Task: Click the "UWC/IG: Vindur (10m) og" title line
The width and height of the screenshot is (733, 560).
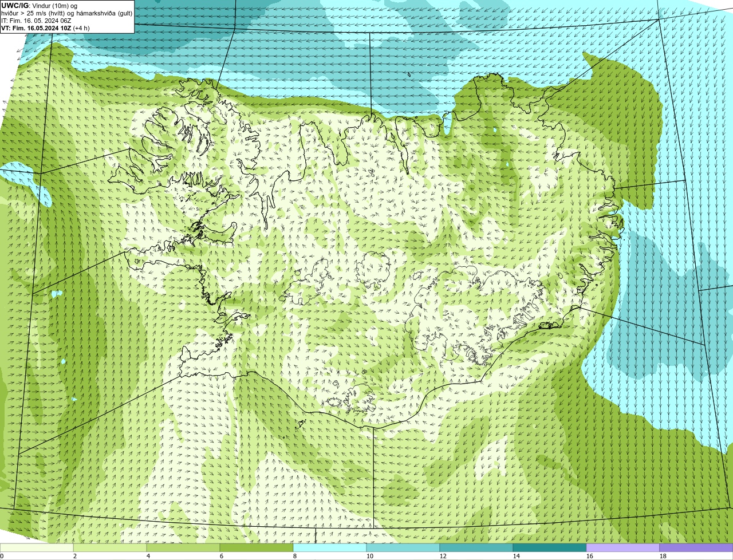Action: (x=39, y=6)
